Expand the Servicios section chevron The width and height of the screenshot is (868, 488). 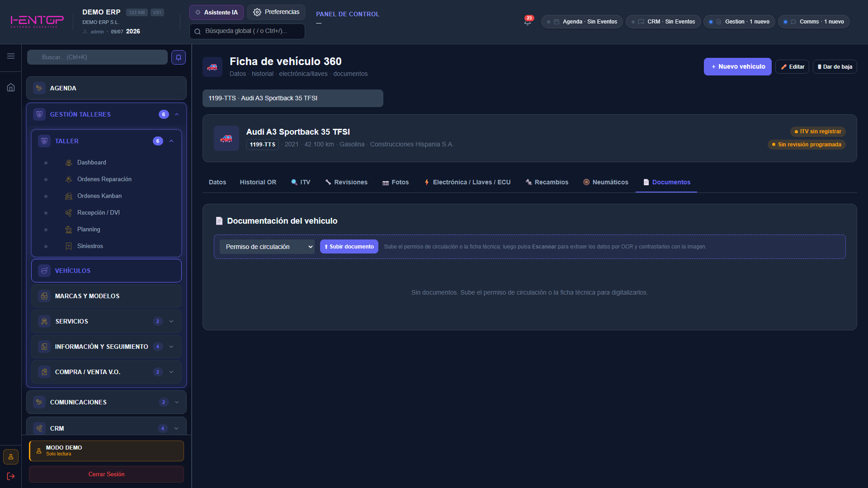171,321
